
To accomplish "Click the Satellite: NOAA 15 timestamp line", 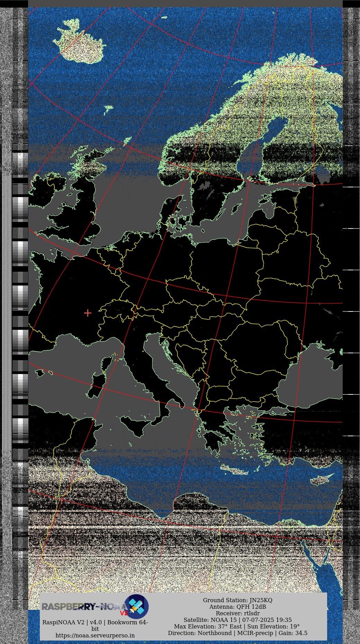I will (x=237, y=620).
